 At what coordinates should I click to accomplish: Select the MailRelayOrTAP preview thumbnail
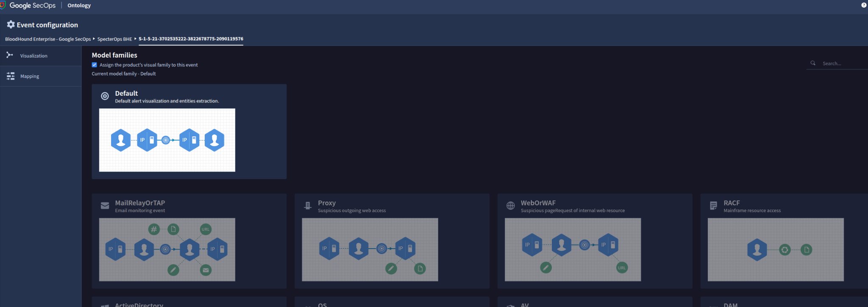(x=167, y=249)
